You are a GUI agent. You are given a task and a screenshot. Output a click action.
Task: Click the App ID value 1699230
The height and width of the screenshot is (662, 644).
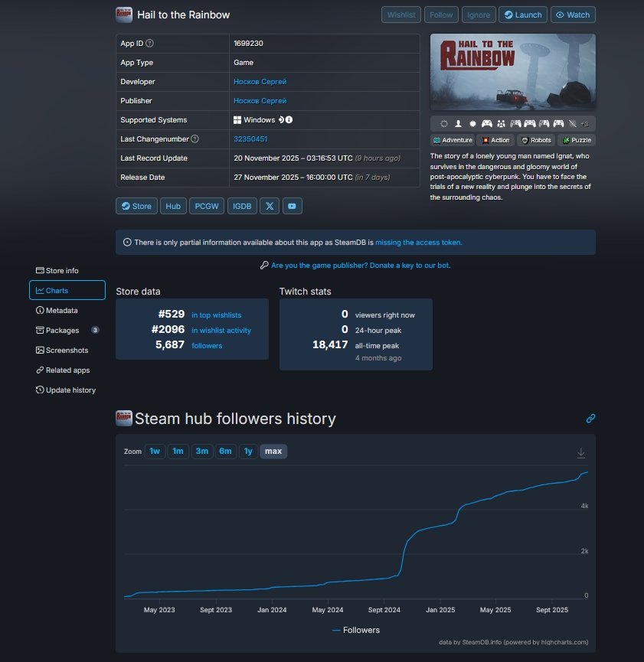(248, 43)
